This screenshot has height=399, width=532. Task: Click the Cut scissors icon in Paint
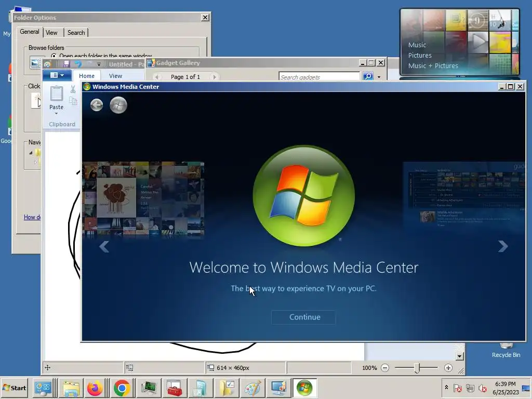73,89
